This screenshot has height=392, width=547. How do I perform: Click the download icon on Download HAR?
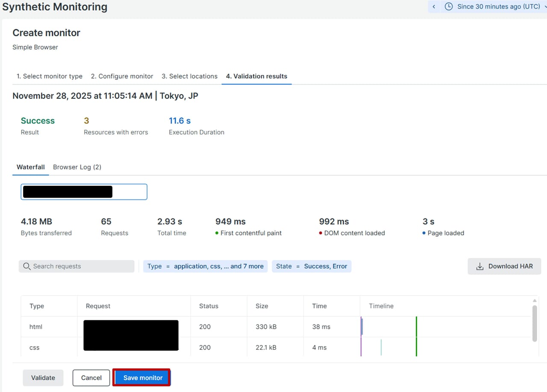(480, 266)
